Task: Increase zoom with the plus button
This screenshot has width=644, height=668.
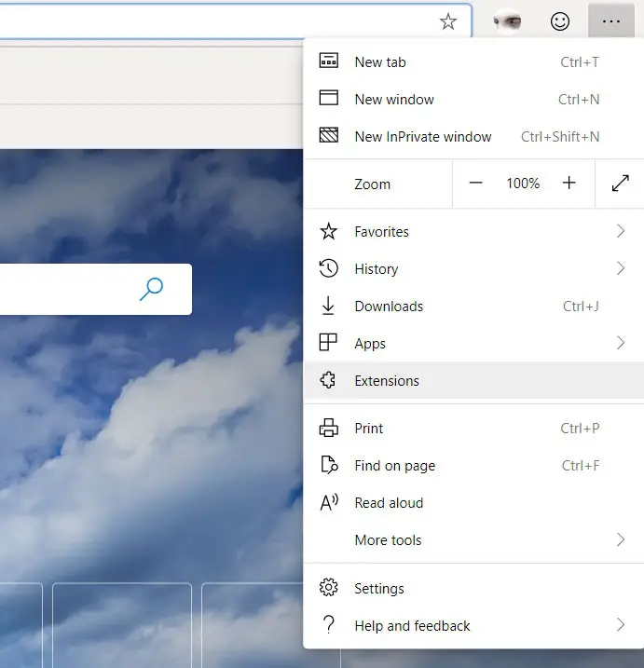Action: tap(569, 184)
